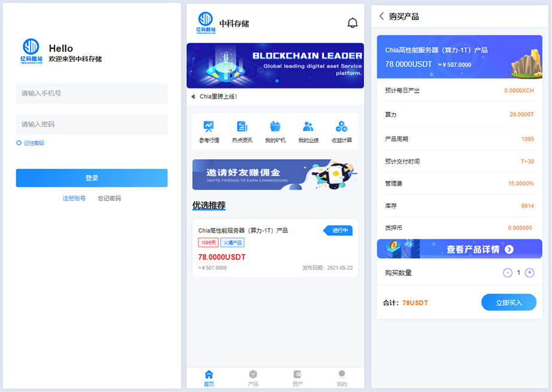Click the 登录 login button
552x392 pixels.
92,178
